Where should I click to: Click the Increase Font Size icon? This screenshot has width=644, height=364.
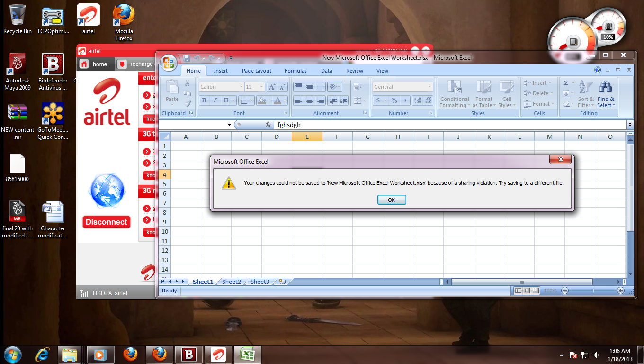point(272,87)
